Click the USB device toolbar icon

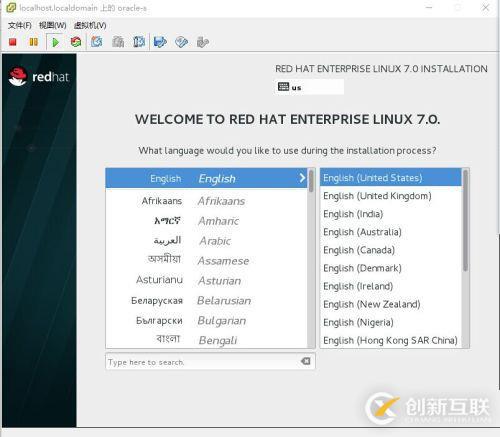203,42
